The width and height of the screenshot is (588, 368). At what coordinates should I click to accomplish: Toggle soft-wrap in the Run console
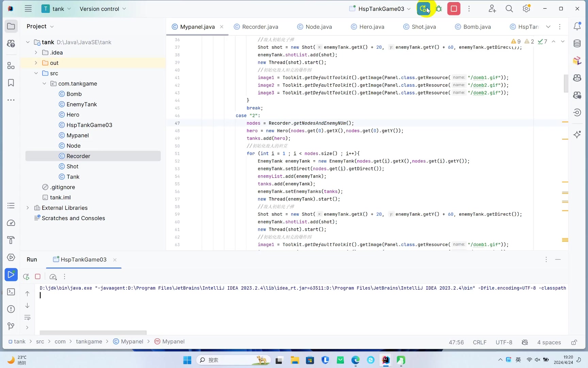27,317
